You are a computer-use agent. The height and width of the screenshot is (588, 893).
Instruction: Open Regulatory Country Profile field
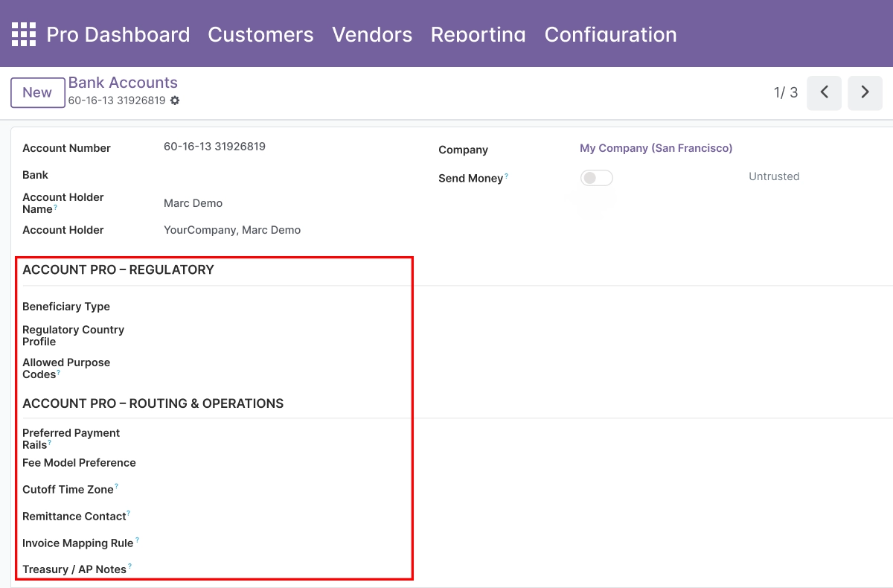point(287,336)
